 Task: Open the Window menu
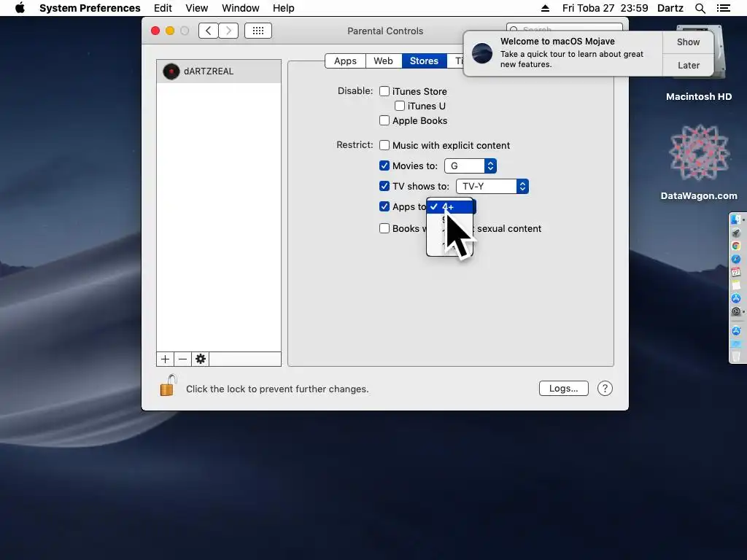click(241, 8)
